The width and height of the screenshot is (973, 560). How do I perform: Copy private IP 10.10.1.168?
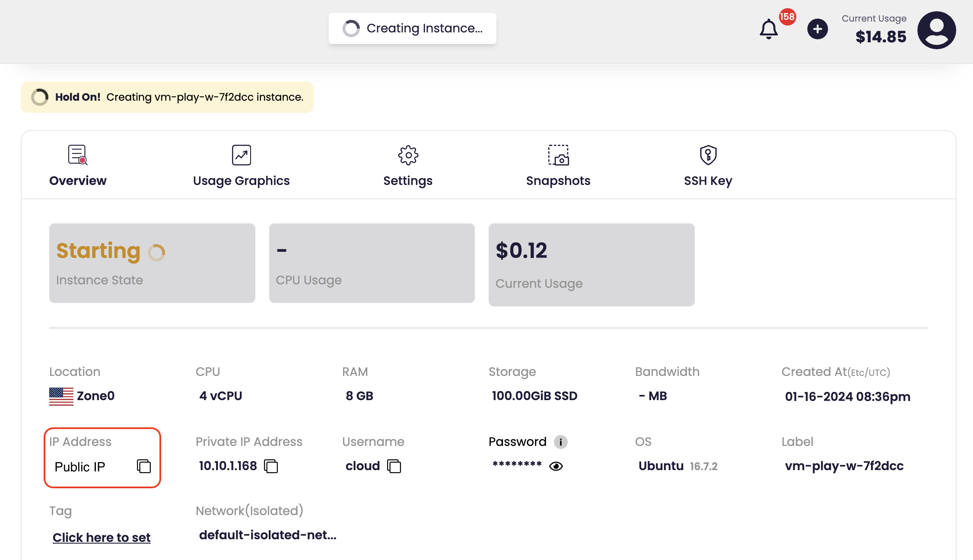tap(271, 466)
